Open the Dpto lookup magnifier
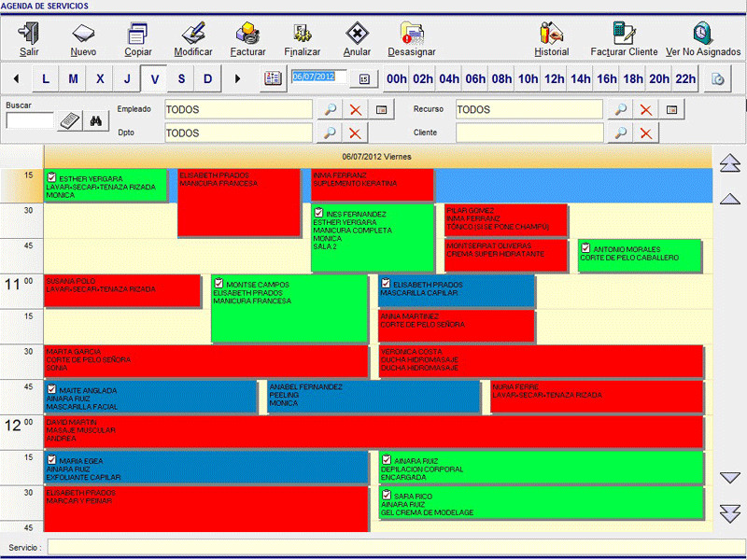The width and height of the screenshot is (747, 560). click(330, 133)
